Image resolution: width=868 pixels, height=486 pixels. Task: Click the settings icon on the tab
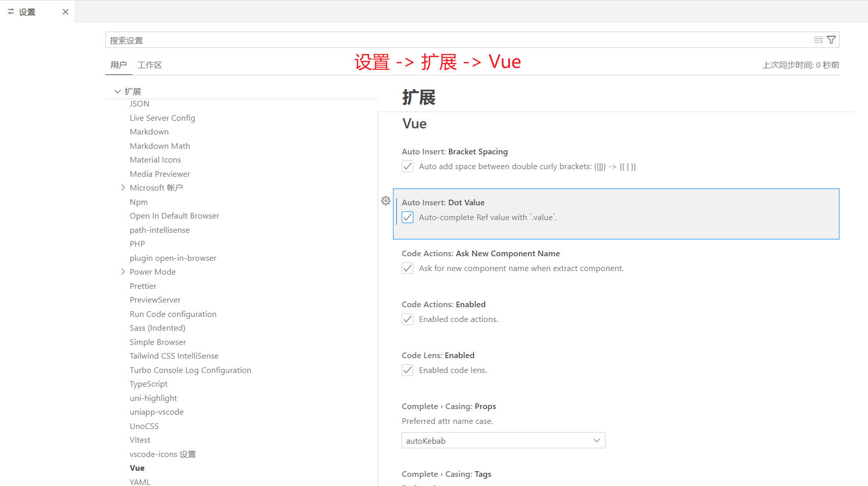click(11, 12)
